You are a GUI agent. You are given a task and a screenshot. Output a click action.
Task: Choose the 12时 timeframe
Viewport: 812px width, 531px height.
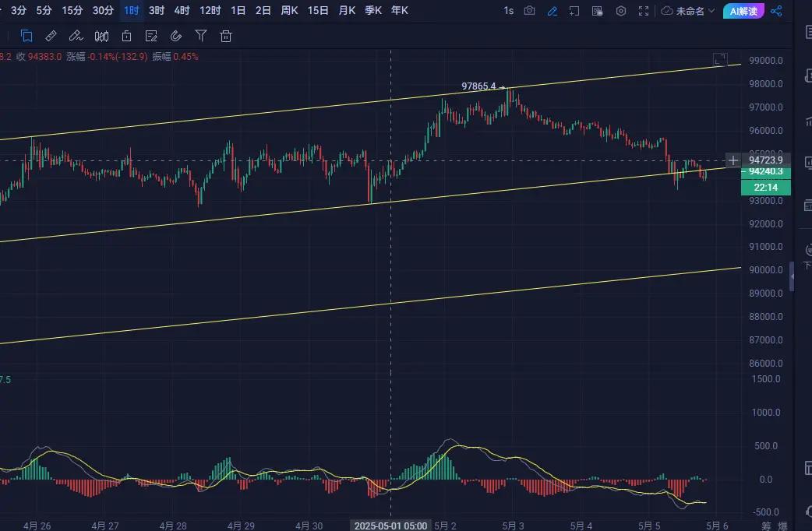(210, 10)
